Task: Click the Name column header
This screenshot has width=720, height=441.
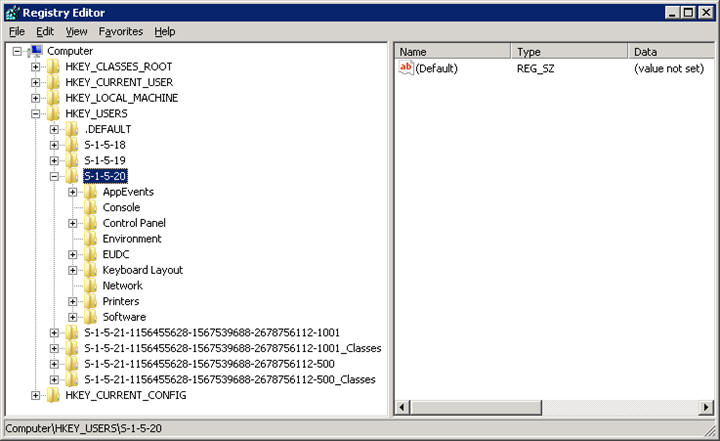Action: (x=453, y=51)
